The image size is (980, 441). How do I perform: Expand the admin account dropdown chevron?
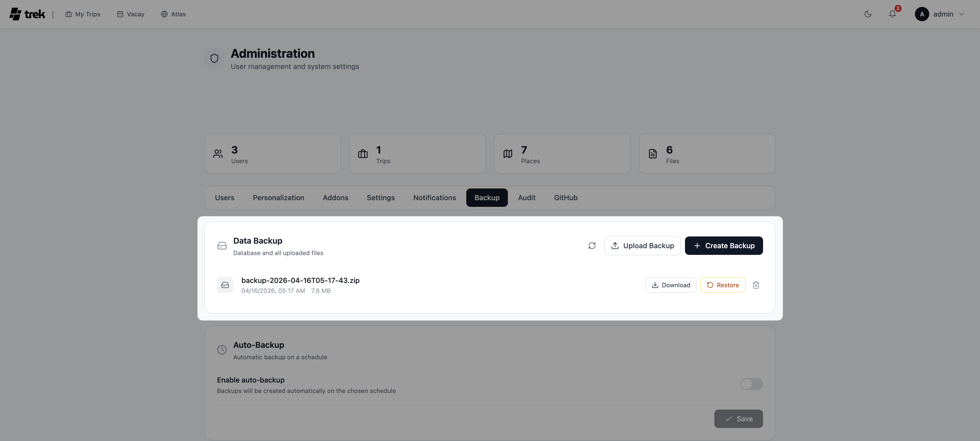click(962, 14)
